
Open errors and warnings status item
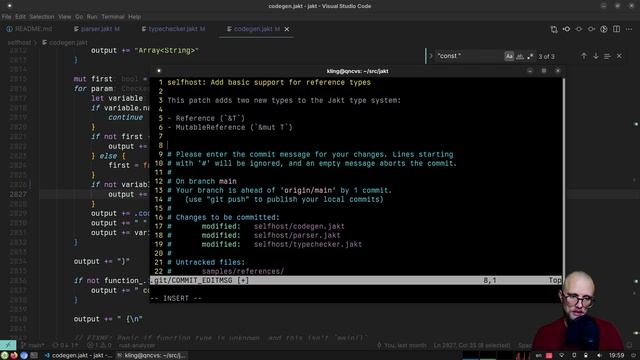coord(99,345)
